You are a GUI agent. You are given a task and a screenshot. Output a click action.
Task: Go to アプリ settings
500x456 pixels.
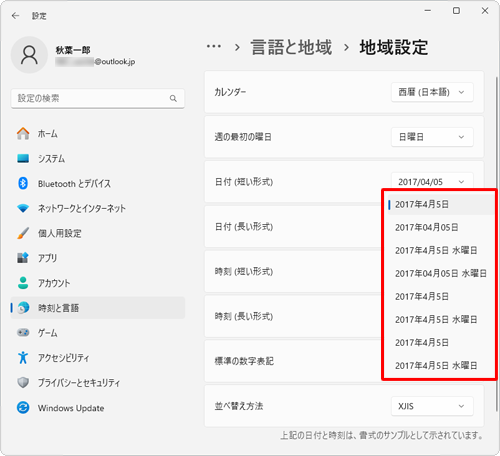98,258
